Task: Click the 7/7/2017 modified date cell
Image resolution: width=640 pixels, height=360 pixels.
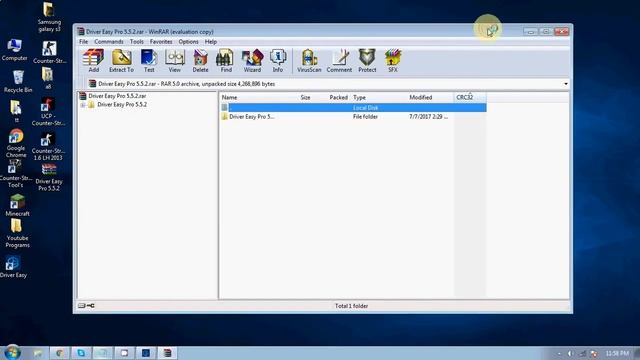Action: 428,117
